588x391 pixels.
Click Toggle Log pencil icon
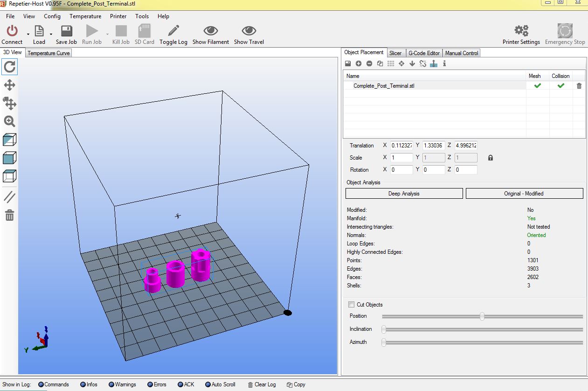click(173, 31)
